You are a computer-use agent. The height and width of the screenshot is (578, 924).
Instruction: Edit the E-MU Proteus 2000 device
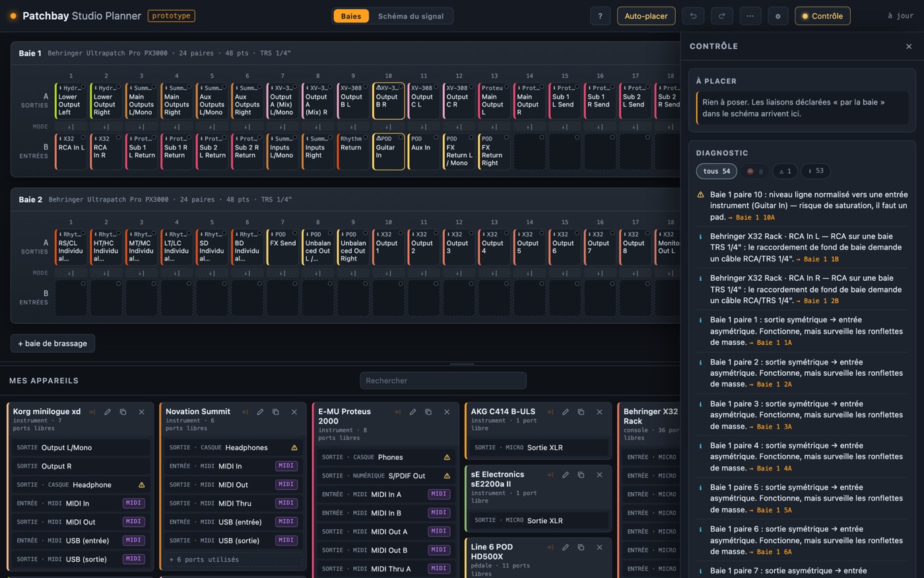412,412
